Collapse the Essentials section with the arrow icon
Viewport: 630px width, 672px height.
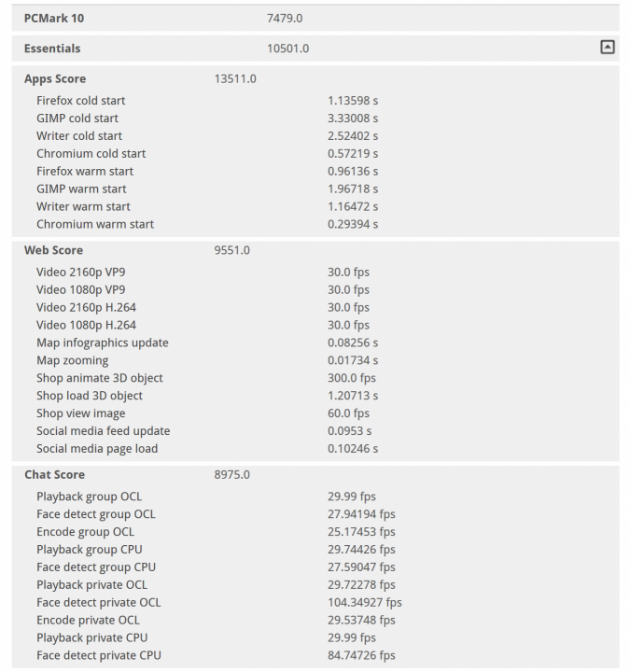click(x=607, y=48)
